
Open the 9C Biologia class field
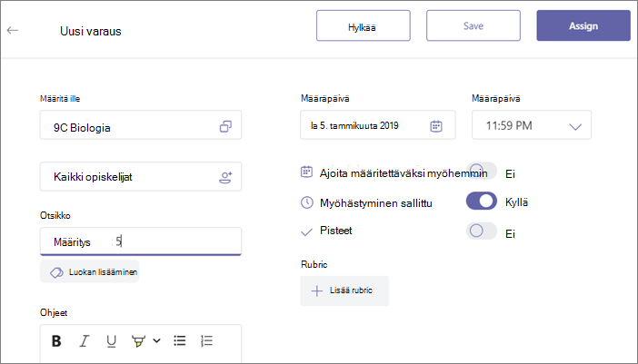point(141,124)
